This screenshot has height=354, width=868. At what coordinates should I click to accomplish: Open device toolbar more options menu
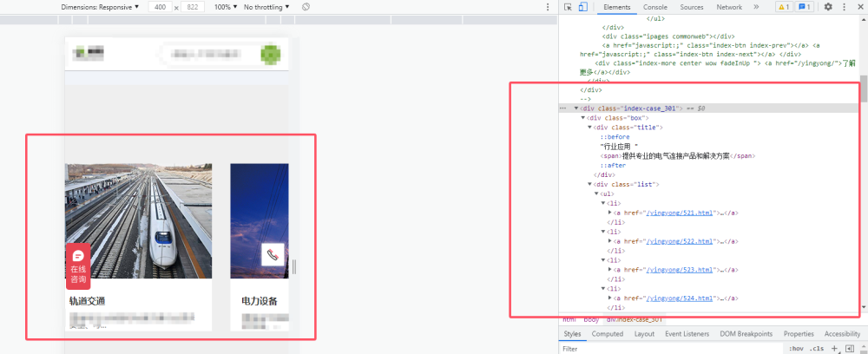tap(548, 7)
